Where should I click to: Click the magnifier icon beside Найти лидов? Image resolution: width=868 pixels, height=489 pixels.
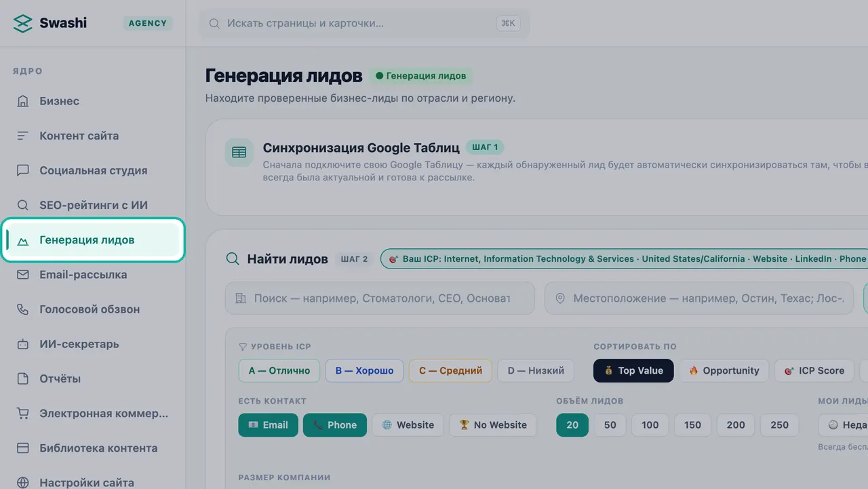point(233,258)
